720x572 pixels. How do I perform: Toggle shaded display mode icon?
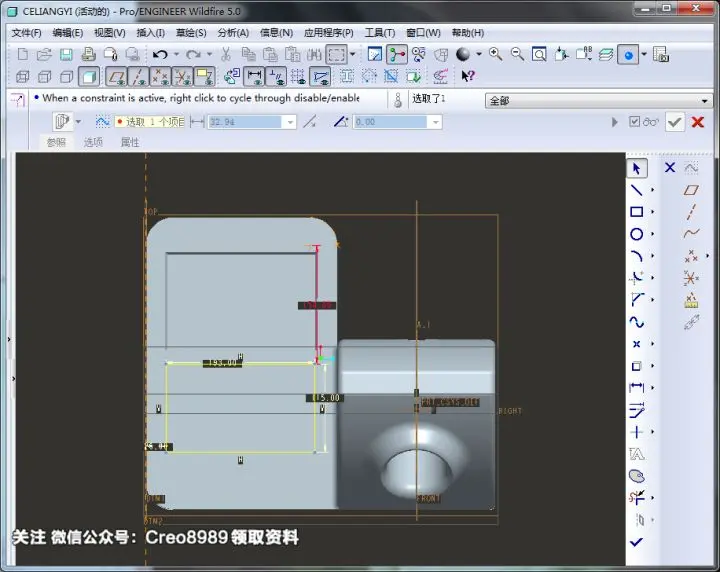[89, 76]
